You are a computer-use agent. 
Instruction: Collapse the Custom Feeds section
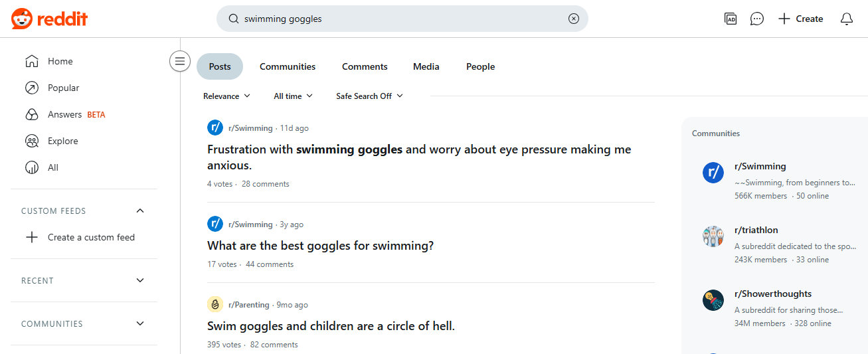coord(139,211)
